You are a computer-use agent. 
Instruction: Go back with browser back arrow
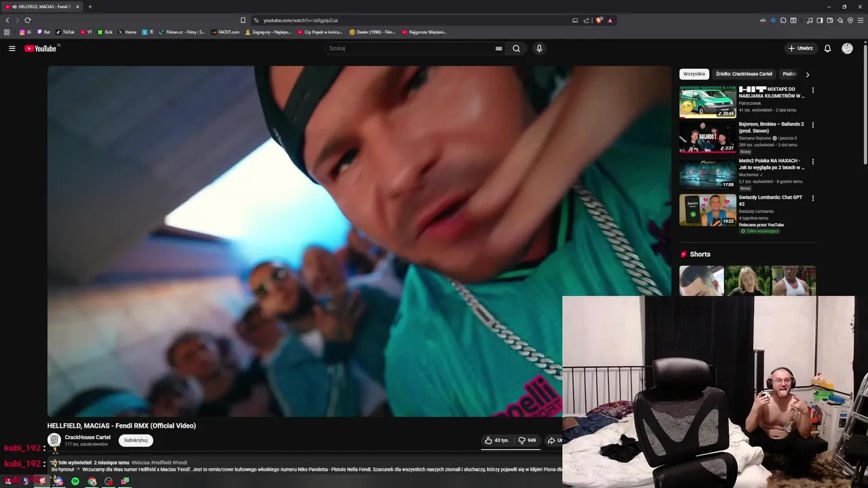(7, 20)
